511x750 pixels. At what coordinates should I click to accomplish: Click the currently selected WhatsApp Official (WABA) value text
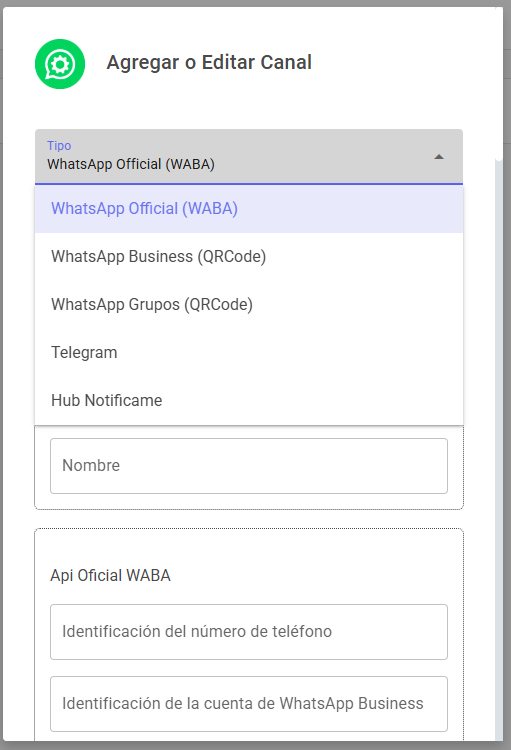pyautogui.click(x=131, y=164)
